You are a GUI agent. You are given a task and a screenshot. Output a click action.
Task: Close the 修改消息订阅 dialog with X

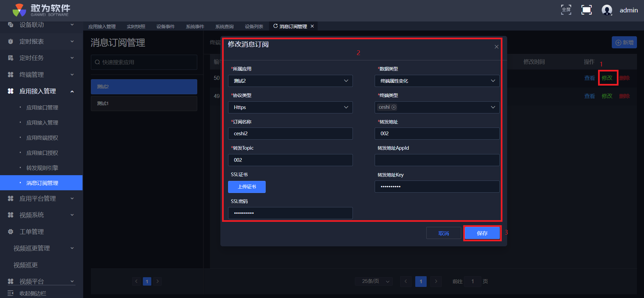point(496,47)
